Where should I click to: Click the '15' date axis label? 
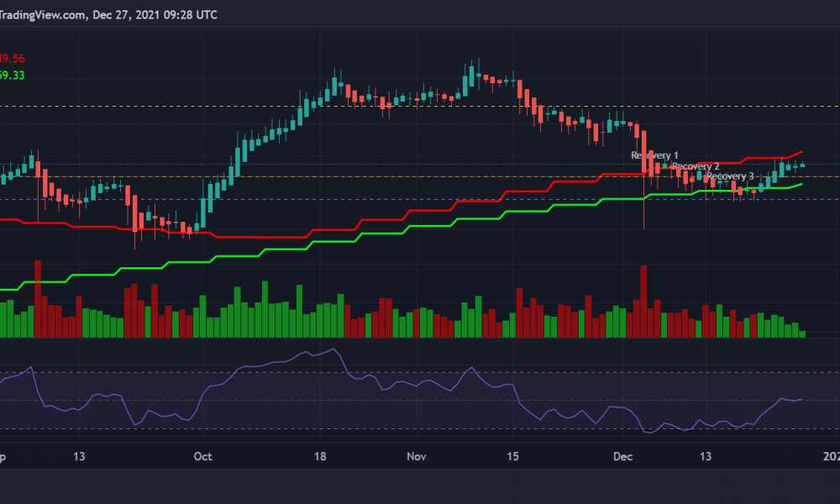512,456
